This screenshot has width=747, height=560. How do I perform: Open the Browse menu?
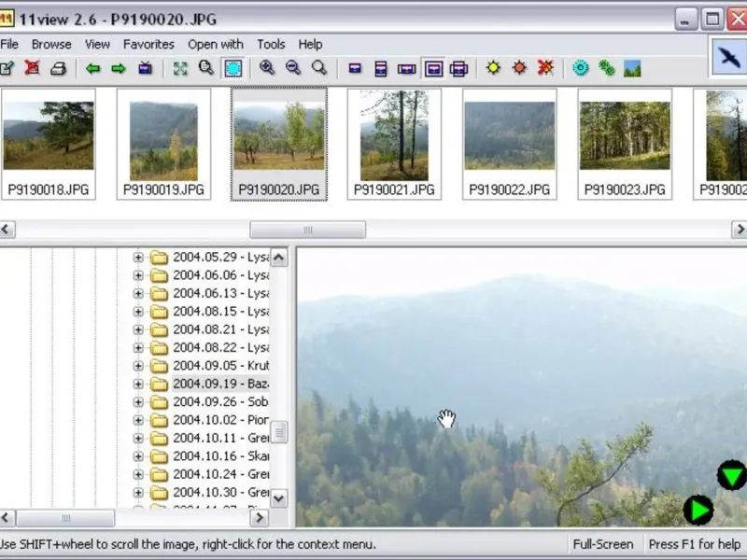tap(51, 44)
